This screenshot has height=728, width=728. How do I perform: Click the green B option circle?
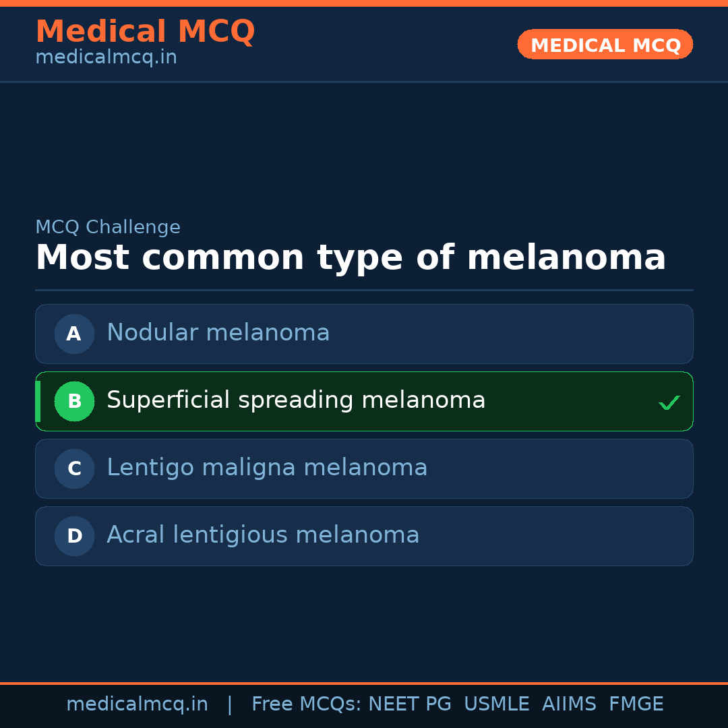74,401
